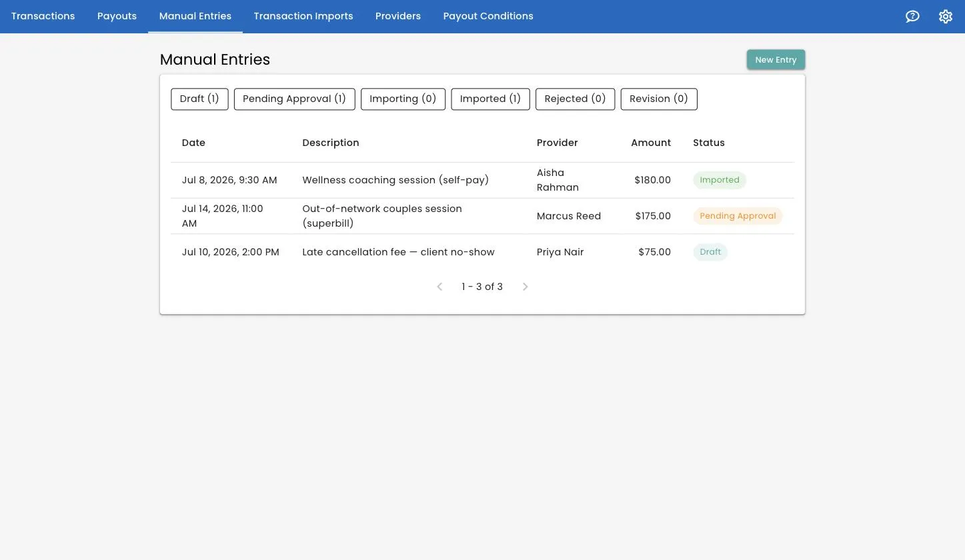The height and width of the screenshot is (560, 965).
Task: Click the Status column header
Action: pos(708,143)
